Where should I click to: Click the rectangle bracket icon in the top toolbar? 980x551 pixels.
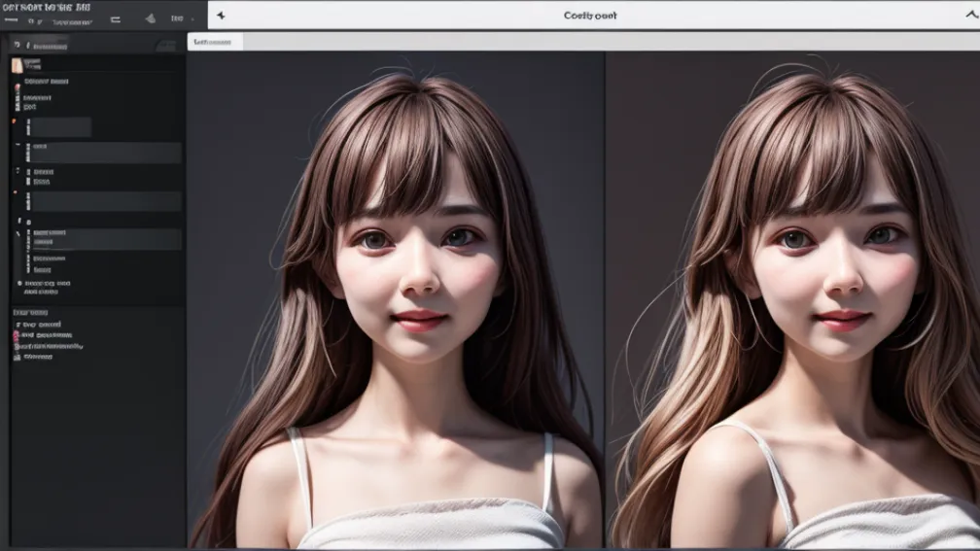[116, 20]
